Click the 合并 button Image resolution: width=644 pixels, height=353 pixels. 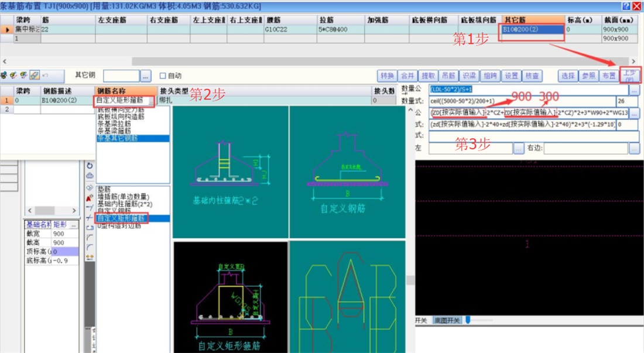(x=407, y=76)
